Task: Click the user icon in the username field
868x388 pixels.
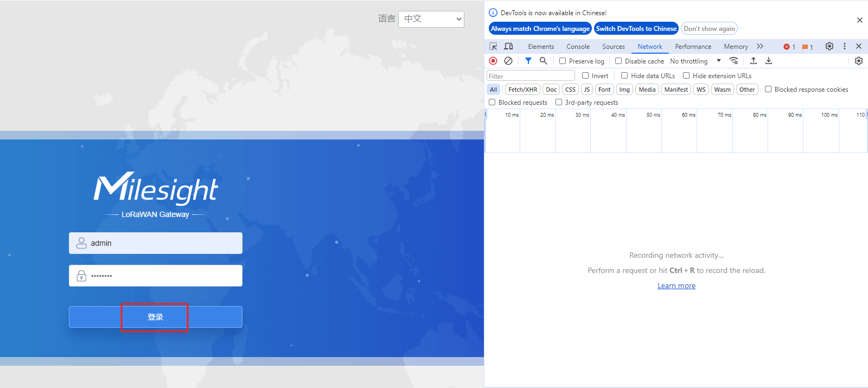Action: pyautogui.click(x=81, y=243)
